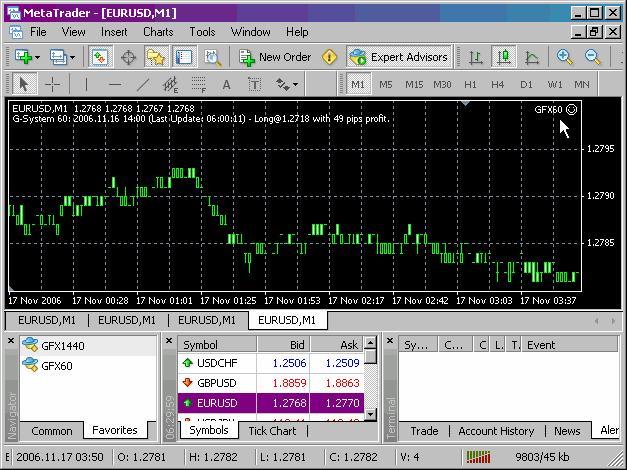Zoom in on the chart
Viewport: 627px width, 470px height.
[564, 57]
